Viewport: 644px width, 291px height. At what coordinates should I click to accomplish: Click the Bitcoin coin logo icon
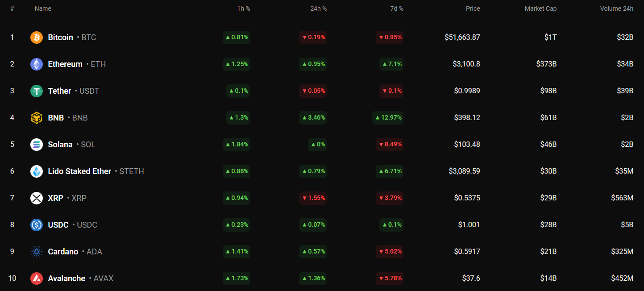point(37,37)
